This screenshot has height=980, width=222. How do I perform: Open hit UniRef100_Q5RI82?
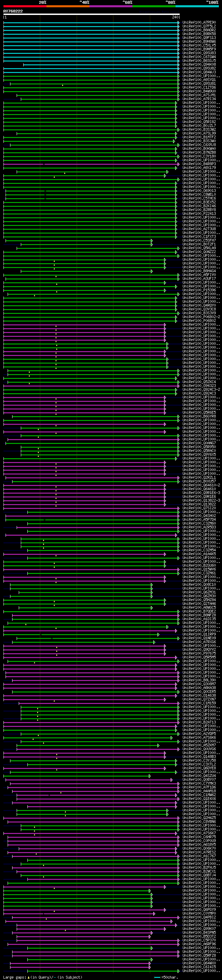point(199,122)
